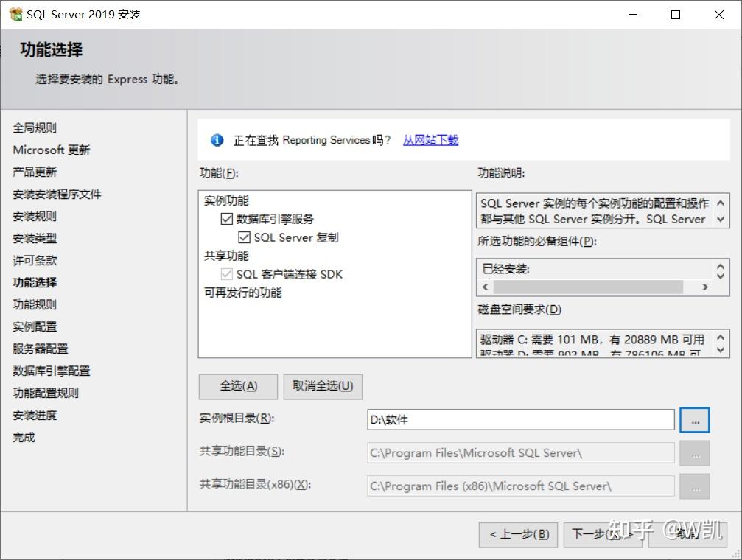Click up arrow in 功能说明 box
Viewport: 742px width, 560px height.
(x=720, y=203)
